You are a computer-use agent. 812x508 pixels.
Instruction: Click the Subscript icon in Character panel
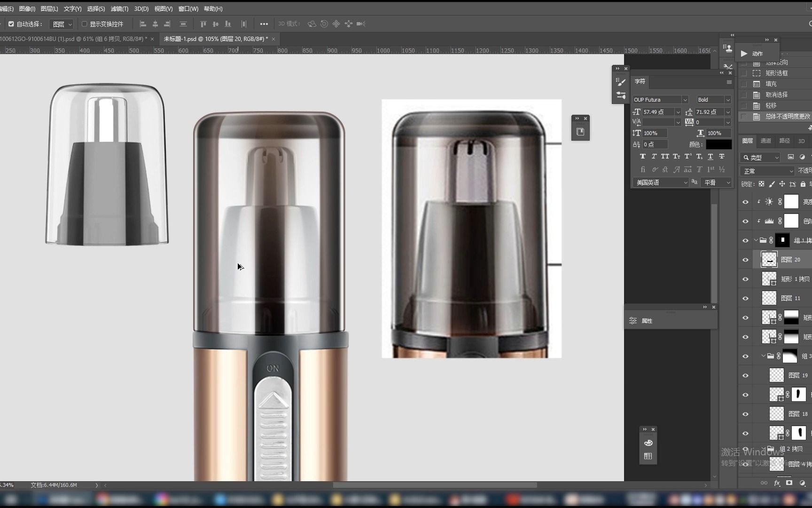click(x=699, y=156)
